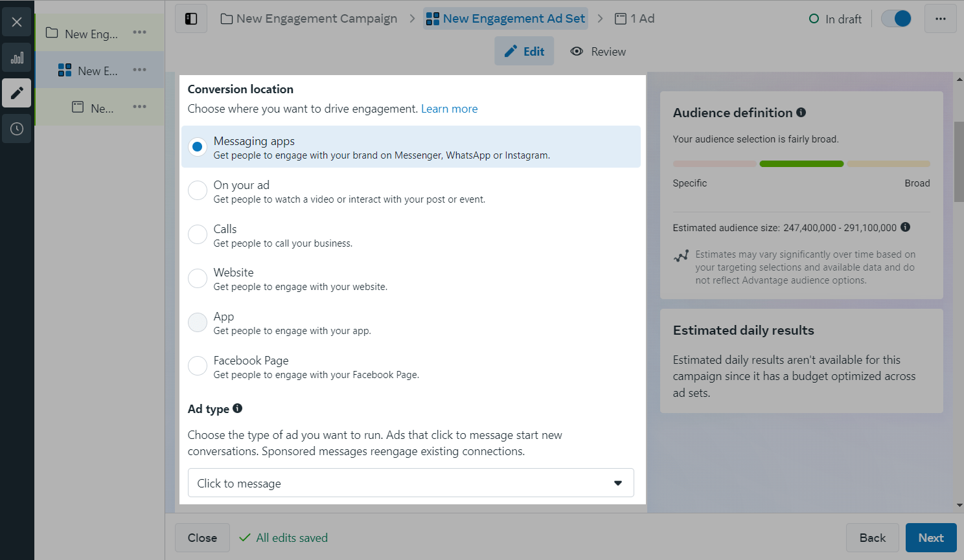Click the Audience definition info icon
Image resolution: width=964 pixels, height=560 pixels.
pos(801,113)
